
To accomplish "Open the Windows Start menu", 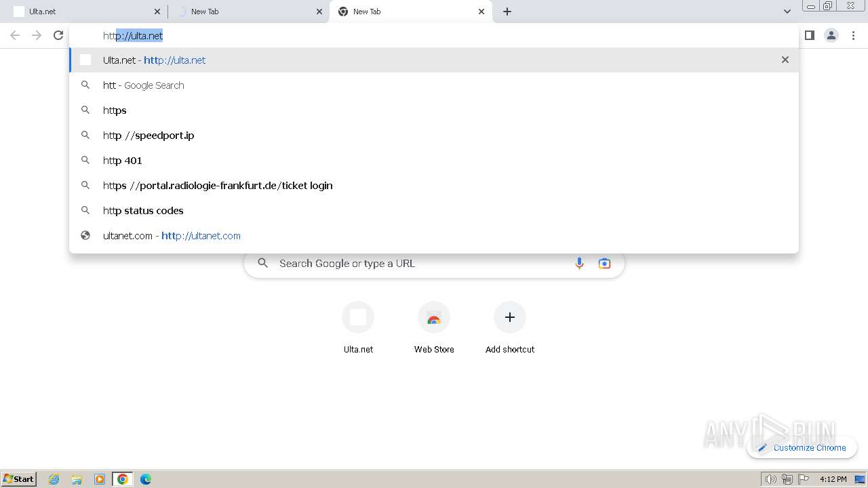I will 19,479.
